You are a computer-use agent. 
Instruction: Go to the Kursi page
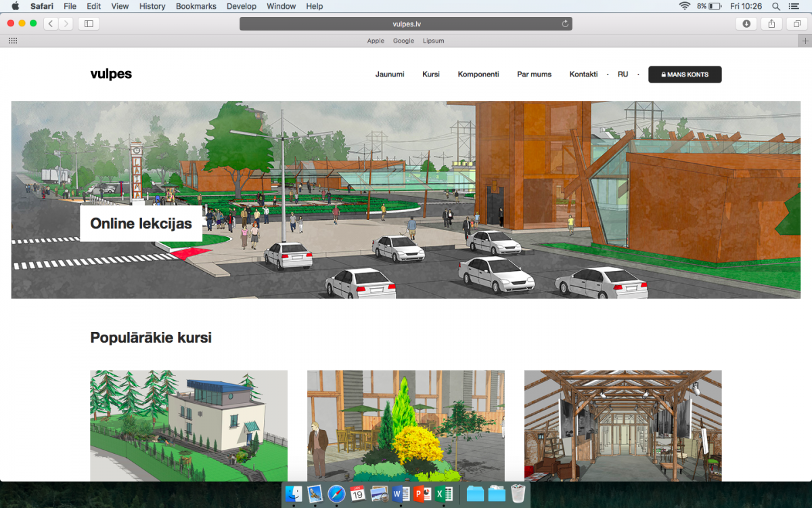[x=430, y=75]
